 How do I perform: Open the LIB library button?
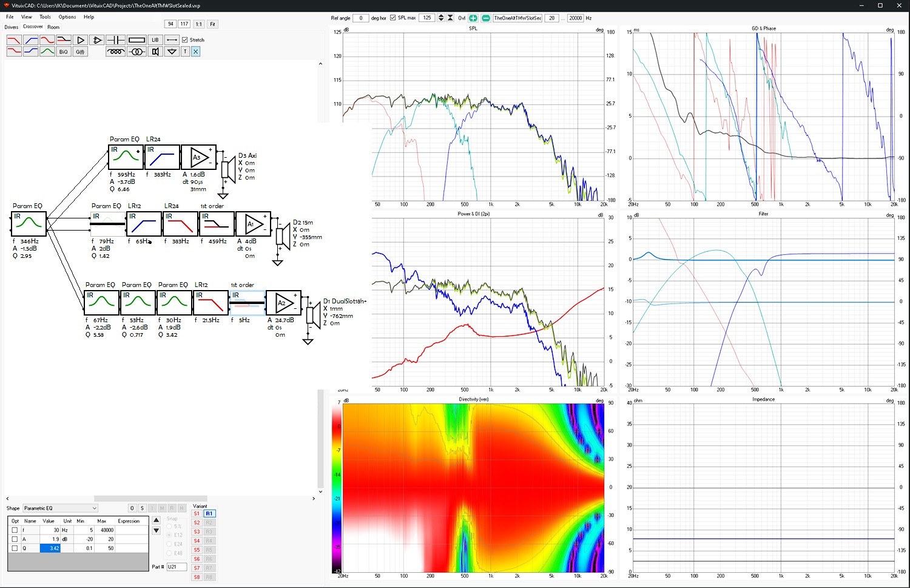155,40
